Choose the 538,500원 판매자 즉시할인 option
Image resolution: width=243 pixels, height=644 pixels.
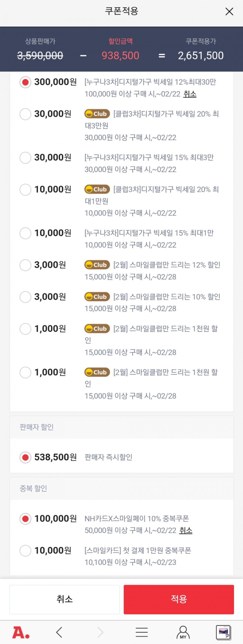(25, 457)
